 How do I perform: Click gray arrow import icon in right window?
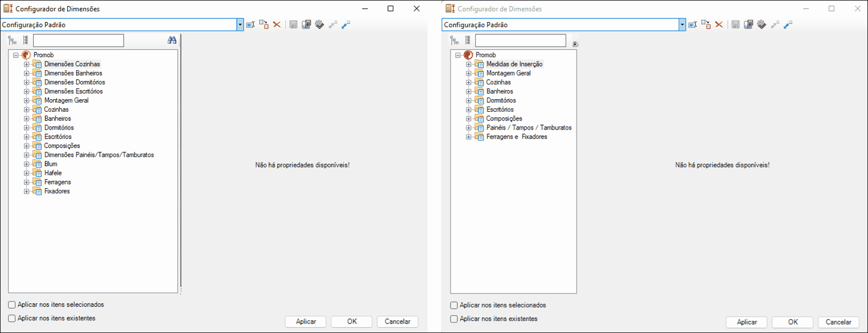pos(775,25)
